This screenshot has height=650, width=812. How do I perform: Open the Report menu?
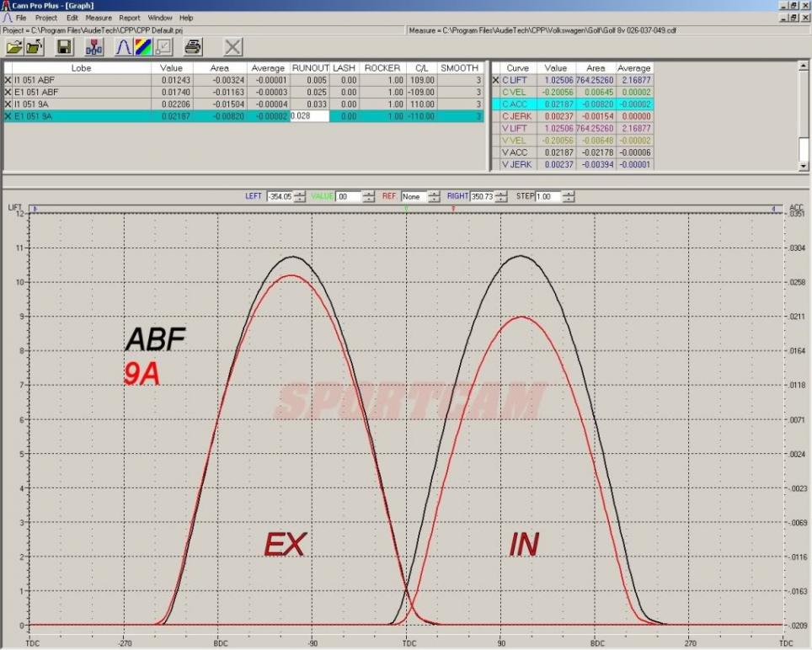pyautogui.click(x=130, y=18)
